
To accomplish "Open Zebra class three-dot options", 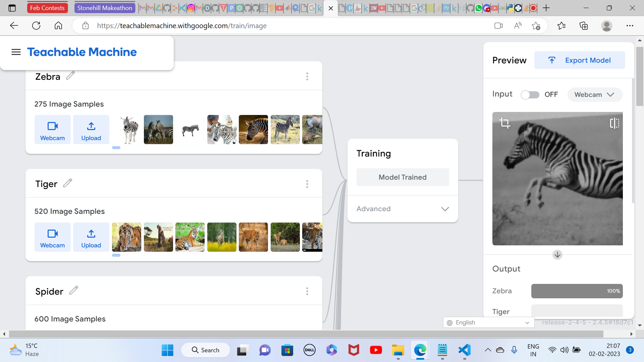I will pyautogui.click(x=307, y=76).
